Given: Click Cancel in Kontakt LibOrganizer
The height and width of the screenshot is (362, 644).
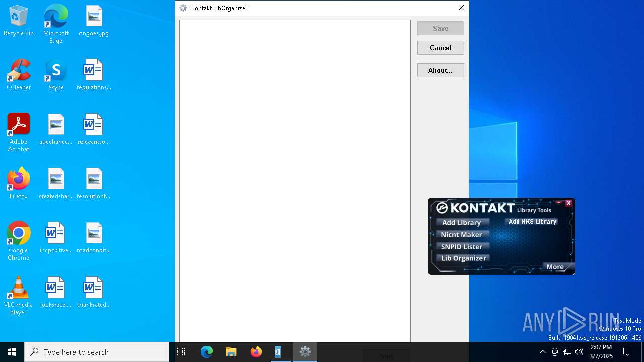Looking at the screenshot, I should click(x=441, y=48).
